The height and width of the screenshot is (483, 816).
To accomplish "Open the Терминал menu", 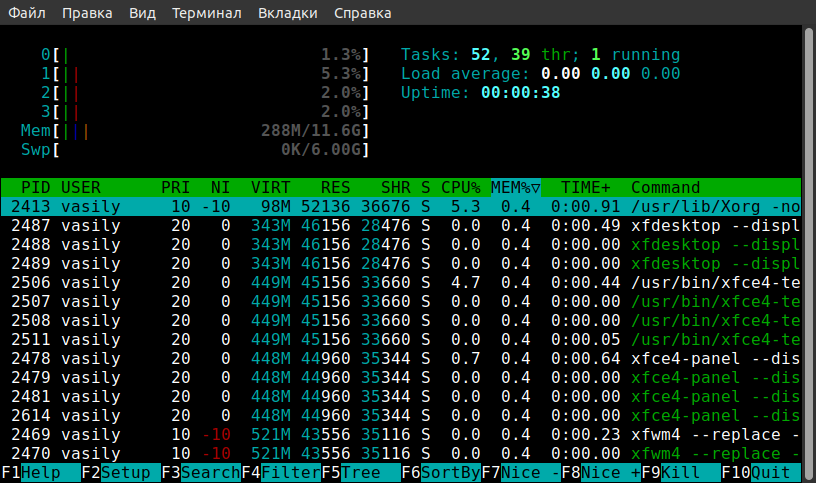I will (207, 13).
